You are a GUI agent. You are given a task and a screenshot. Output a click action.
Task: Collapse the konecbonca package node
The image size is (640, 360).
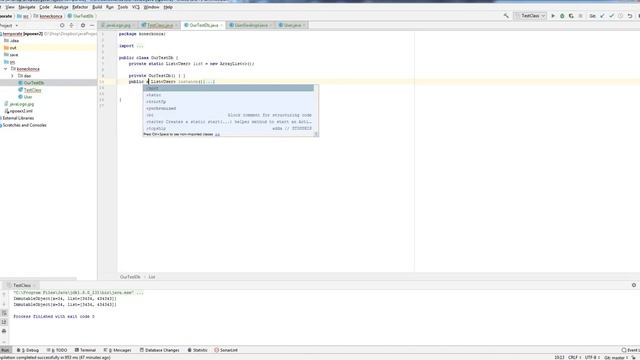tap(6, 69)
